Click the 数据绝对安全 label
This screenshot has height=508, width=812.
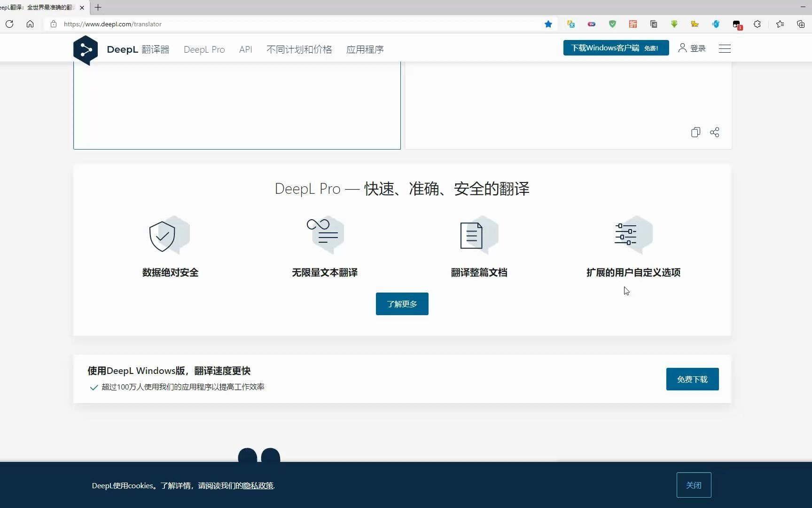coord(170,272)
